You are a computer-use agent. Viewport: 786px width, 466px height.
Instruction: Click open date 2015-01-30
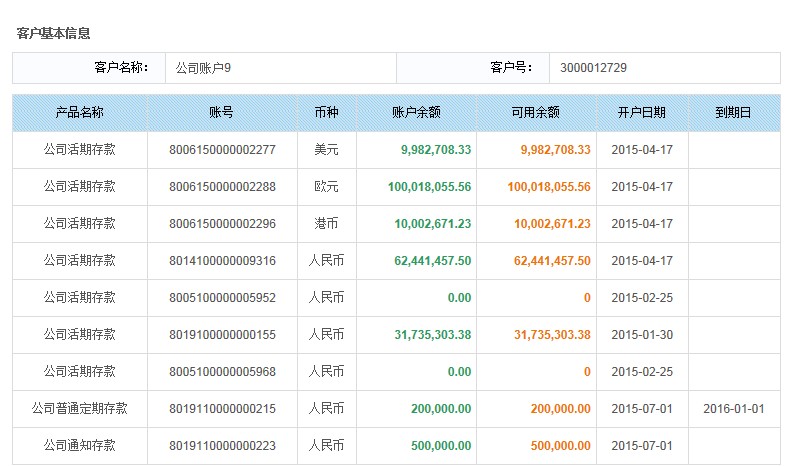click(x=642, y=335)
